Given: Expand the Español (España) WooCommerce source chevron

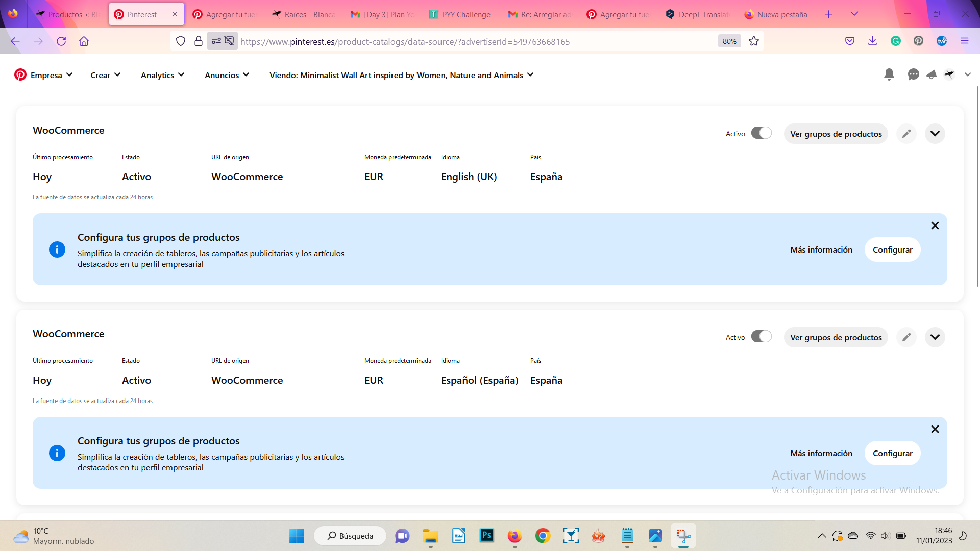Looking at the screenshot, I should 935,337.
